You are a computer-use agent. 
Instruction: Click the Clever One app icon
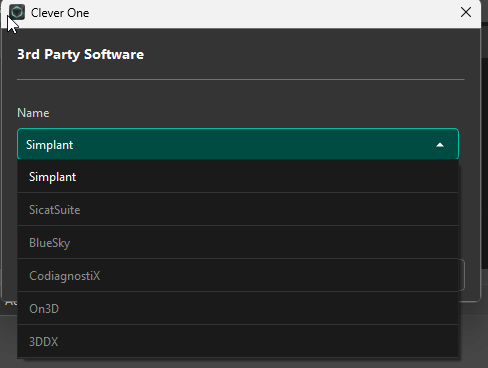[x=17, y=12]
